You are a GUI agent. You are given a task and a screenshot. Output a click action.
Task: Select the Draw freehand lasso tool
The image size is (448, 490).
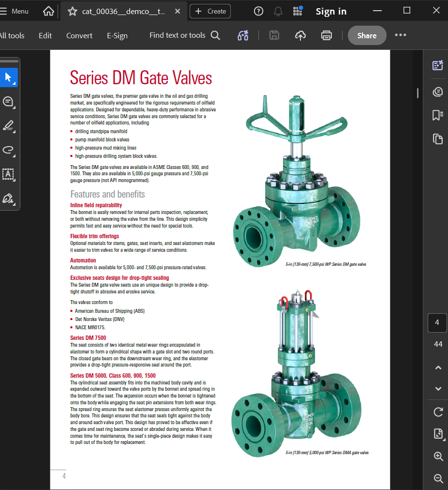tap(8, 150)
